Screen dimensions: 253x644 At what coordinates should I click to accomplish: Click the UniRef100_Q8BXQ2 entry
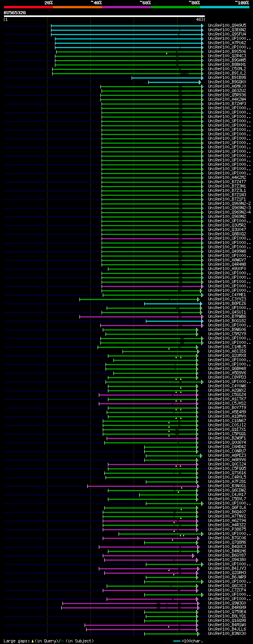pos(227,234)
